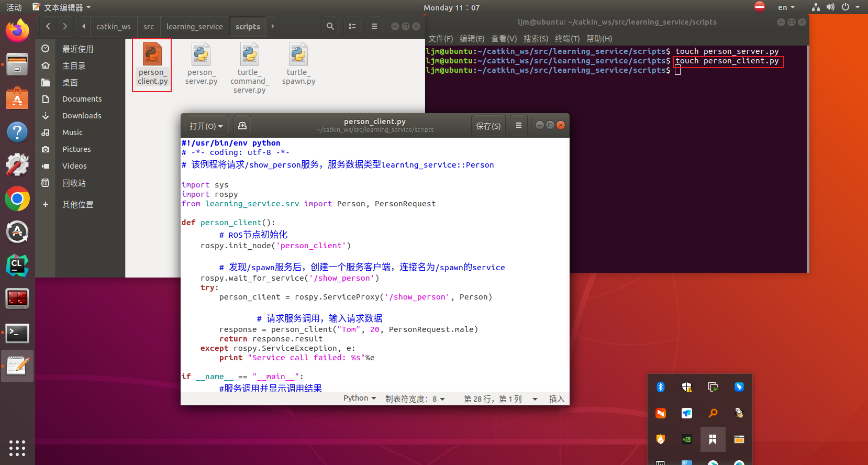This screenshot has width=868, height=465.
Task: Select the person_server.py file
Action: [201, 64]
